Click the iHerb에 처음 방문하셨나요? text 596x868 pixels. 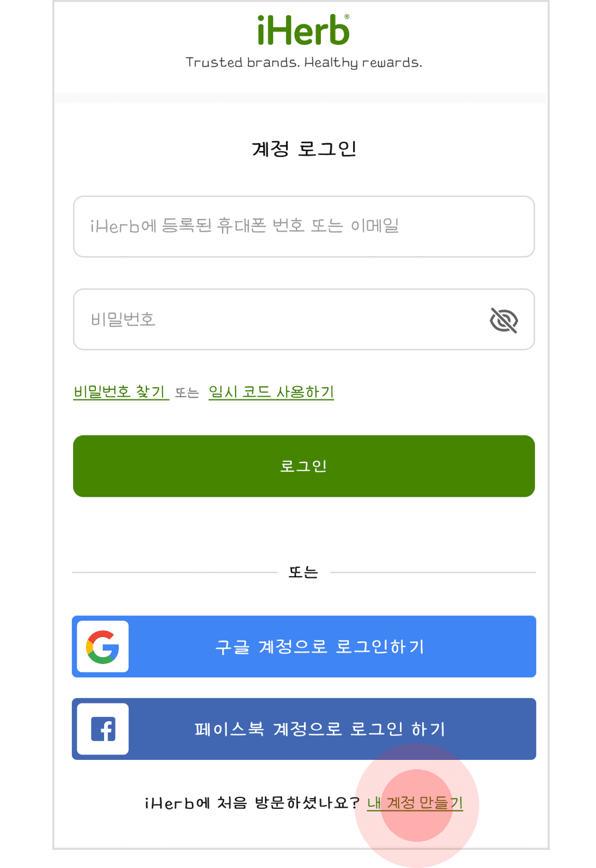252,803
